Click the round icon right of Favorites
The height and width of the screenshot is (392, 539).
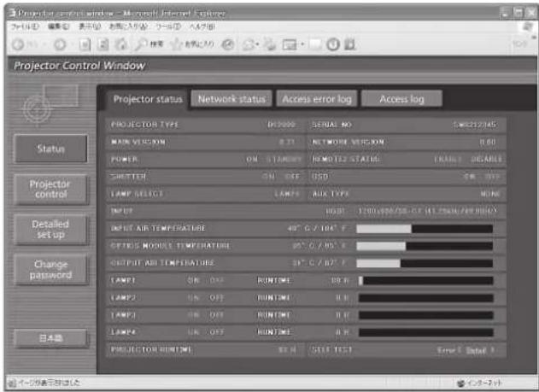pyautogui.click(x=227, y=44)
